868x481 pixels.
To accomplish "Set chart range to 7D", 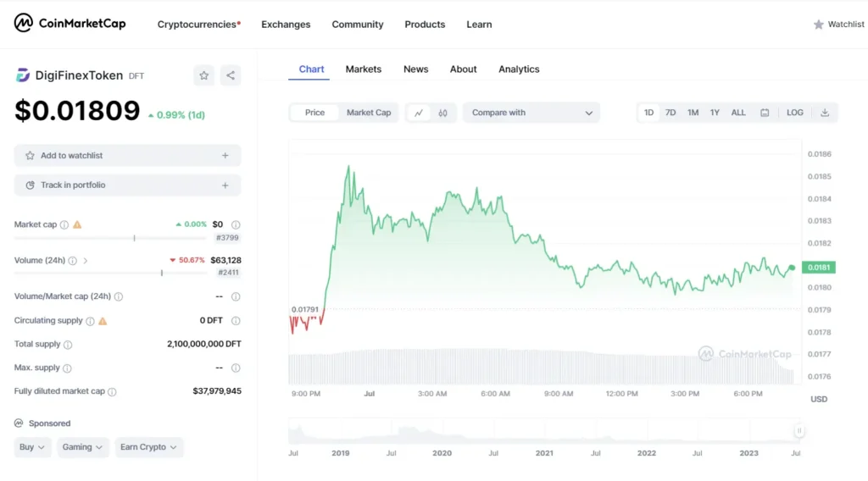I will point(670,113).
